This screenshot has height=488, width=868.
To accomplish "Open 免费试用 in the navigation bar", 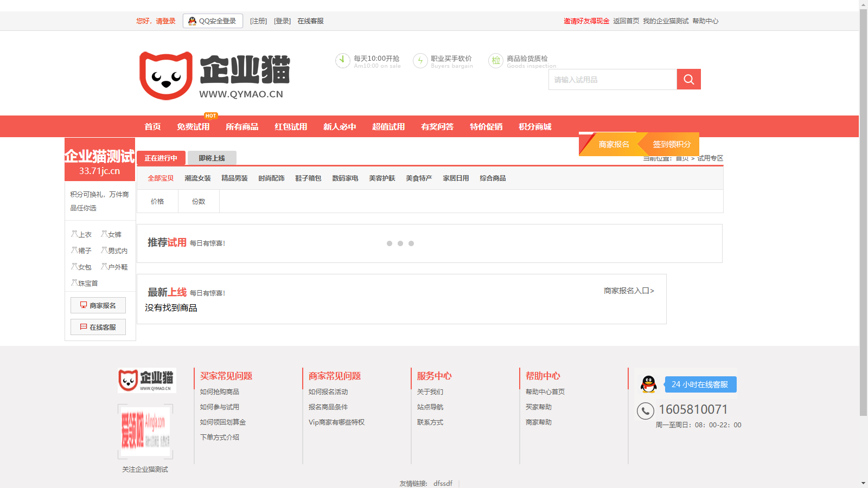I will [193, 126].
